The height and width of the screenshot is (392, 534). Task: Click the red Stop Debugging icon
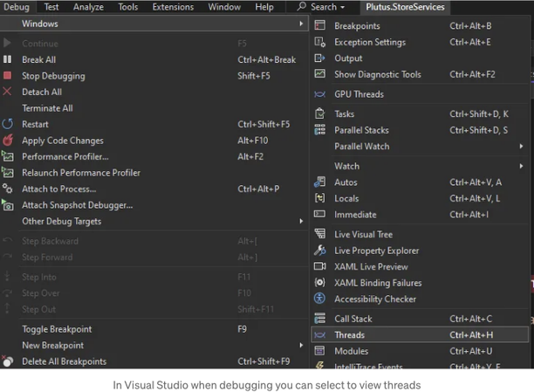coord(7,75)
